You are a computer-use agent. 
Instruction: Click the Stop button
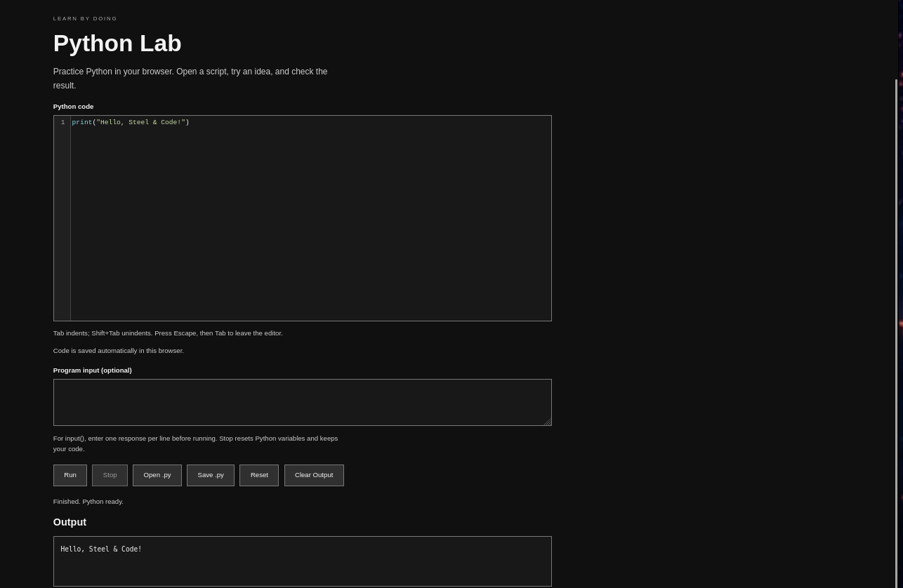tap(110, 475)
